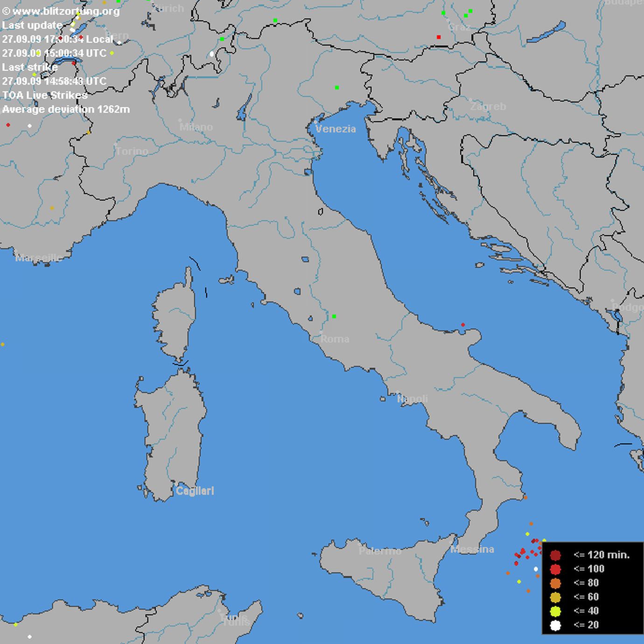644x644 pixels.
Task: Click the Cagliari city label
Action: click(195, 491)
